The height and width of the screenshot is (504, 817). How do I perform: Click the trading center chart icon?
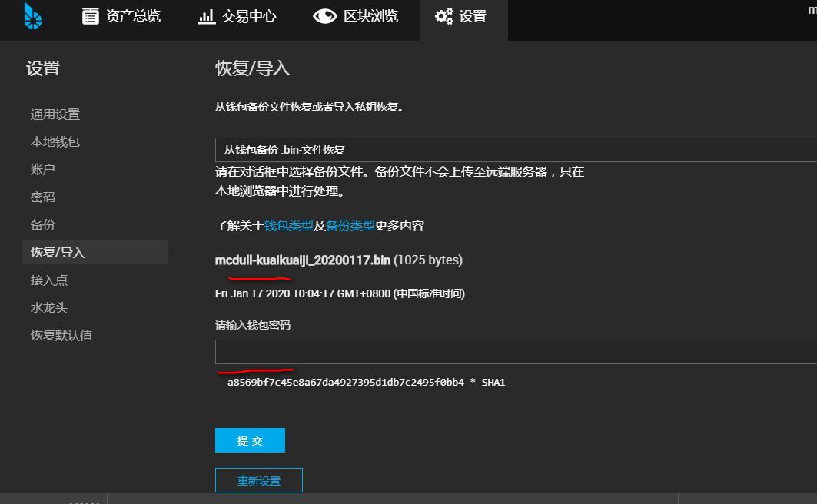pos(206,16)
